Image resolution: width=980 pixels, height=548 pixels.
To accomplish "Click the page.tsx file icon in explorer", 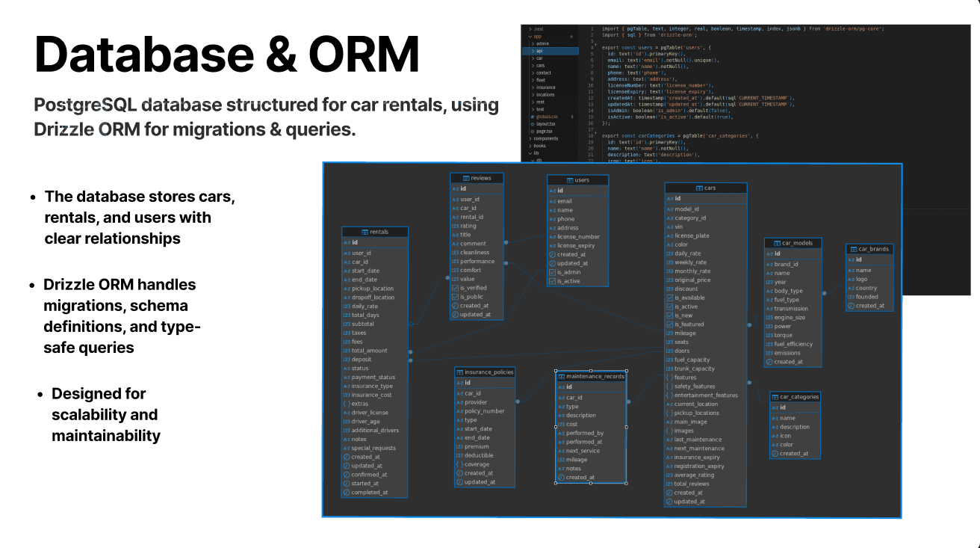I will pyautogui.click(x=532, y=131).
